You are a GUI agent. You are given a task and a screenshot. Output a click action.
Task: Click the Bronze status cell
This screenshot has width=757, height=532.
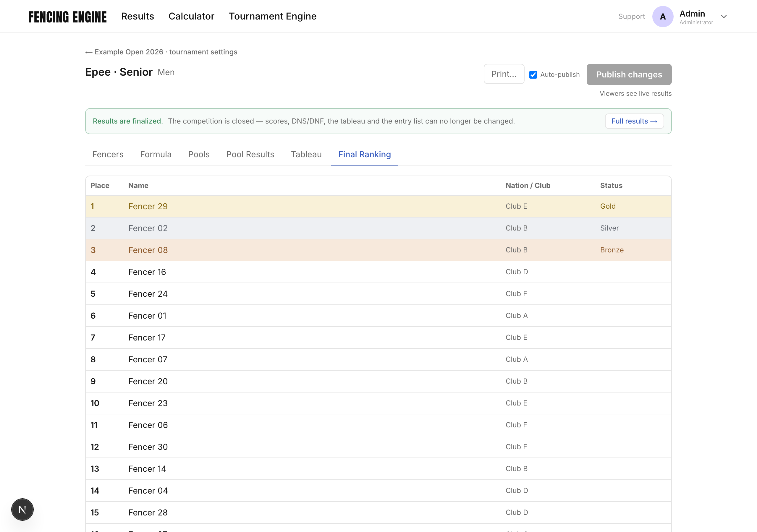612,250
